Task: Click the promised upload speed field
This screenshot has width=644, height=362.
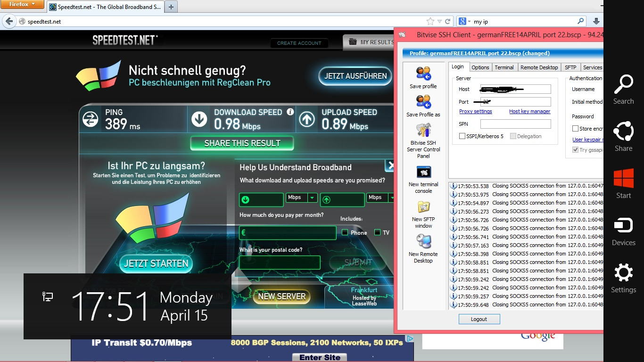Action: click(x=342, y=199)
